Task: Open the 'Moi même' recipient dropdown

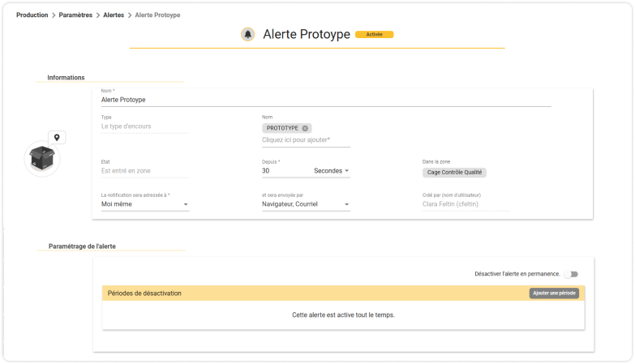Action: click(145, 204)
